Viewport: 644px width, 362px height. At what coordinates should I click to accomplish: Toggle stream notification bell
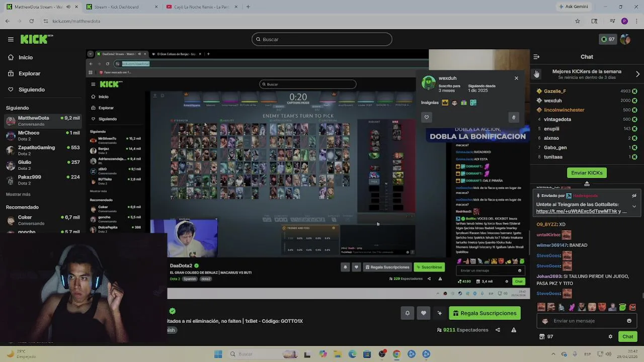(x=408, y=313)
